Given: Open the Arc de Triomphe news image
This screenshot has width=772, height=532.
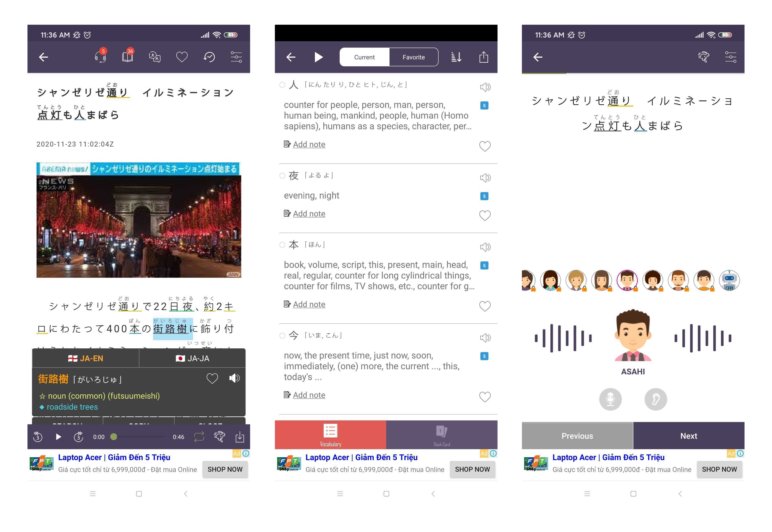Looking at the screenshot, I should pyautogui.click(x=139, y=220).
